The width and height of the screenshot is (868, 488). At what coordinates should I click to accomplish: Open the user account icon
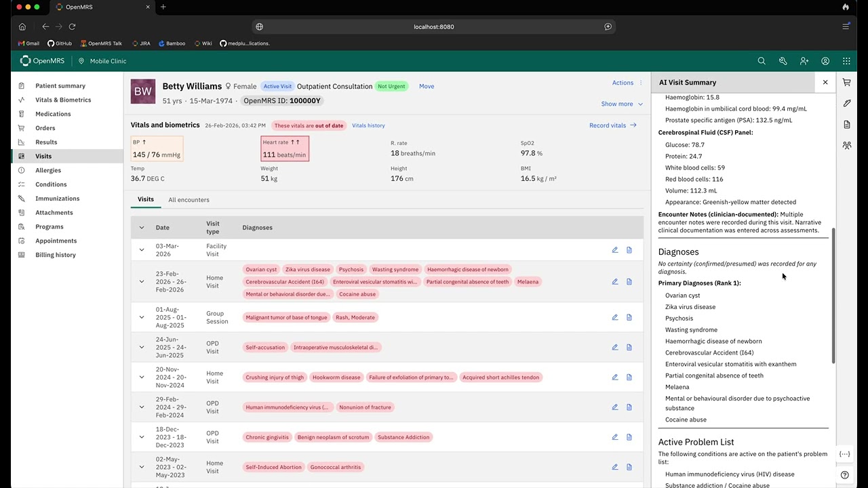coord(825,61)
